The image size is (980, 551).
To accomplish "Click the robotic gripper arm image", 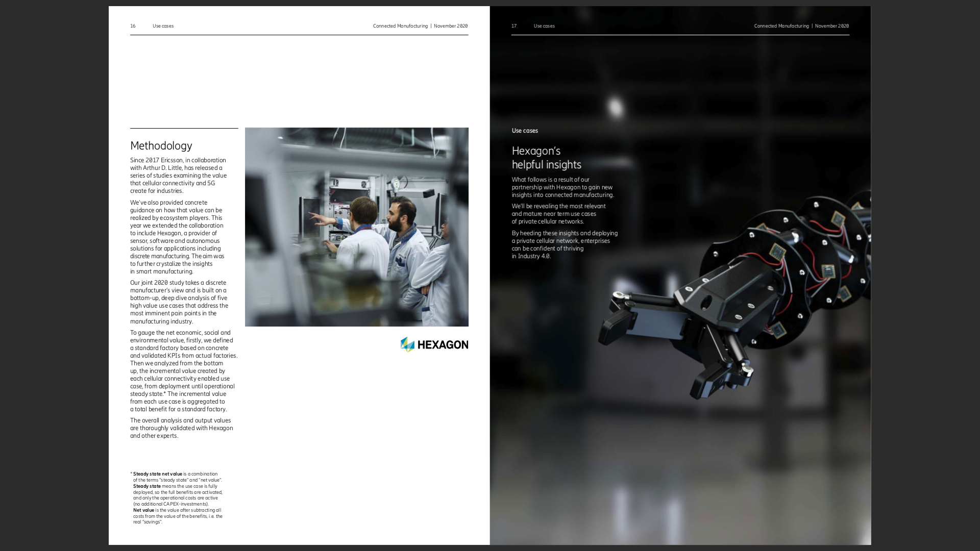I will [x=734, y=295].
